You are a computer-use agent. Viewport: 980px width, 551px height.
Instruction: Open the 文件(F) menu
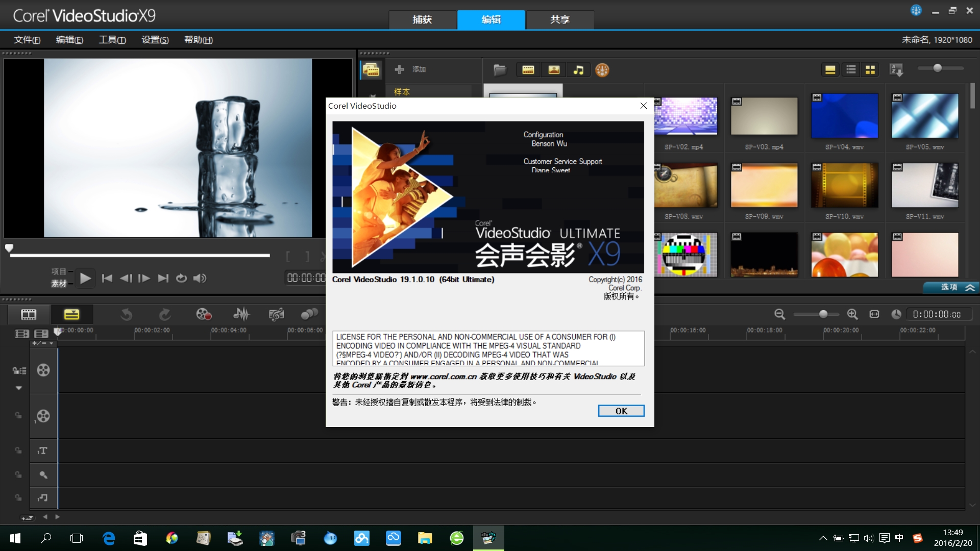click(x=27, y=40)
